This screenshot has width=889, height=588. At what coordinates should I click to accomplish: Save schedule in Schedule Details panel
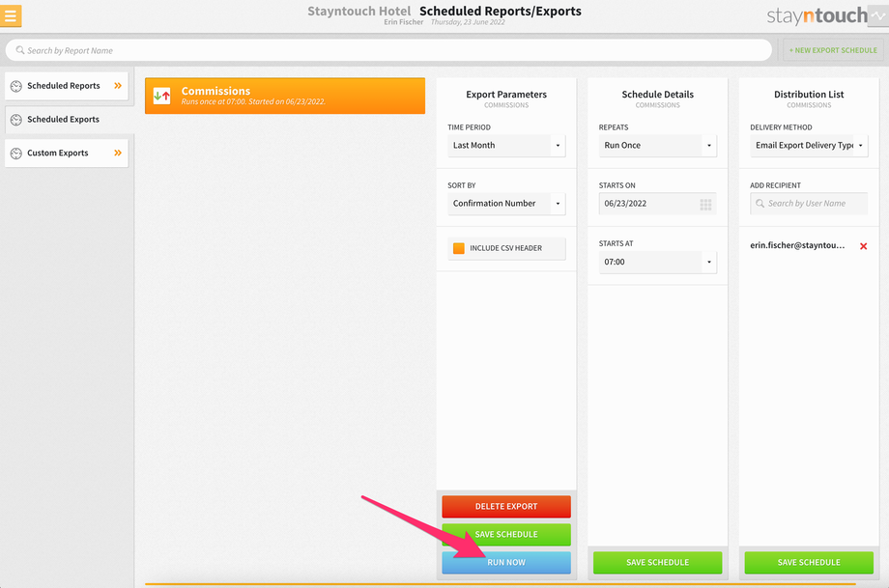tap(658, 563)
